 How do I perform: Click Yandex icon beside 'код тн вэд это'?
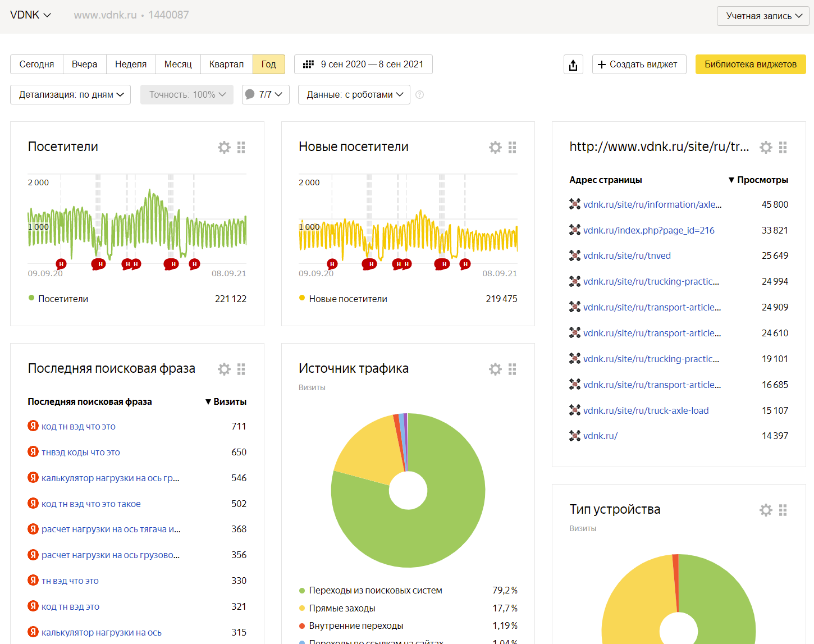pyautogui.click(x=33, y=606)
